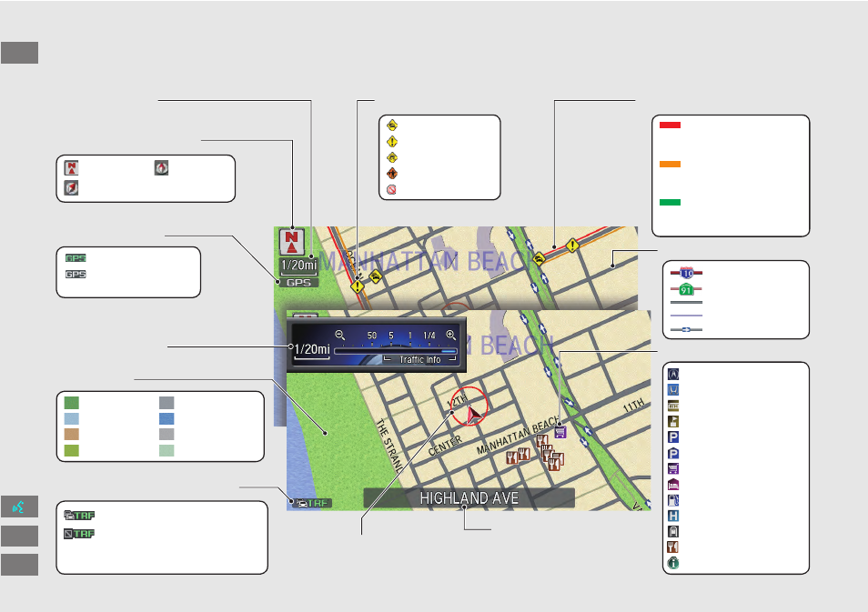This screenshot has width=868, height=612.
Task: Click the green traffic flow swatch
Action: pyautogui.click(x=670, y=203)
